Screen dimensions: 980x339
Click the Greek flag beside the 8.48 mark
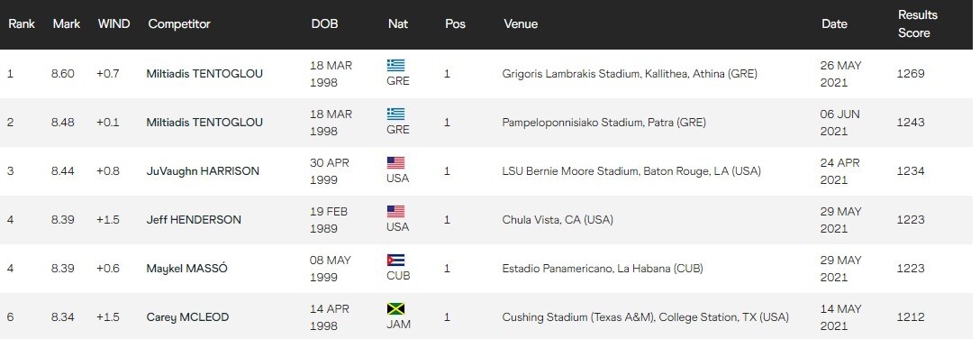[x=395, y=114]
